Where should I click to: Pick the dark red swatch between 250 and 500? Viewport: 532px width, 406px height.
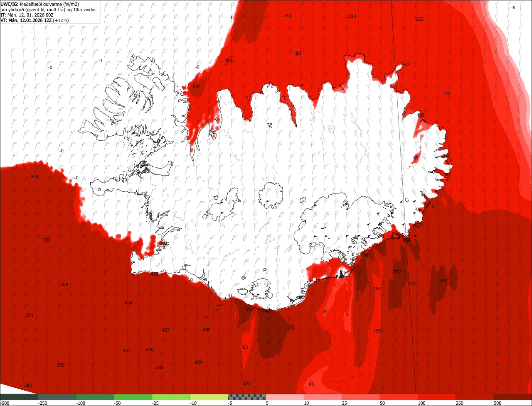tap(475, 397)
